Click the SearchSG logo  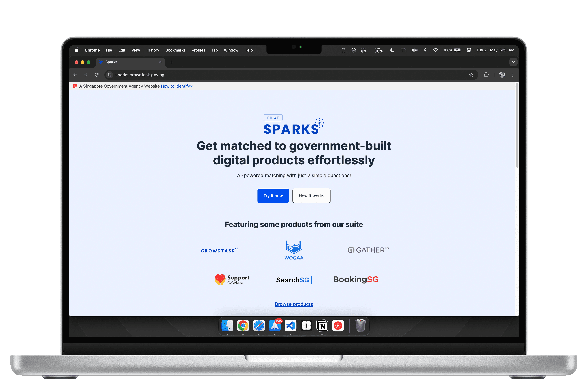(294, 280)
